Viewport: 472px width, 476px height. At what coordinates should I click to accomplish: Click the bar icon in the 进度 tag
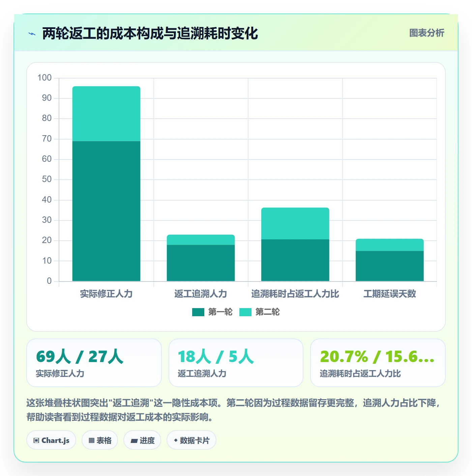click(134, 441)
